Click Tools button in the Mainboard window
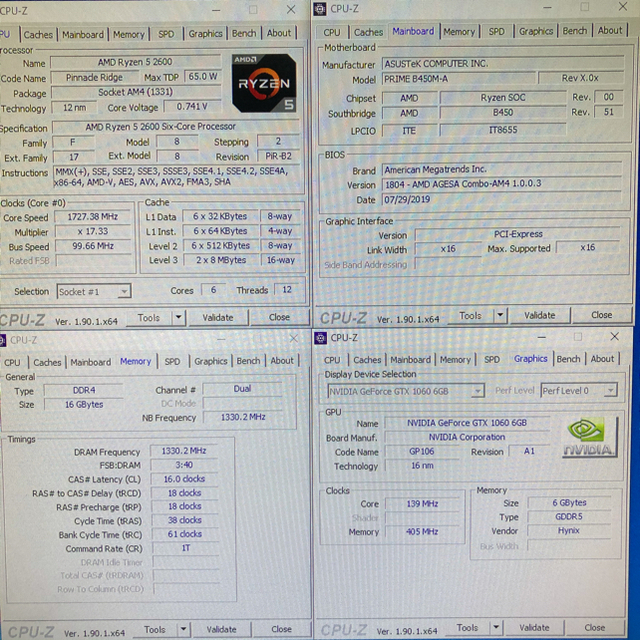Viewport: 640px width, 640px height. pyautogui.click(x=471, y=316)
